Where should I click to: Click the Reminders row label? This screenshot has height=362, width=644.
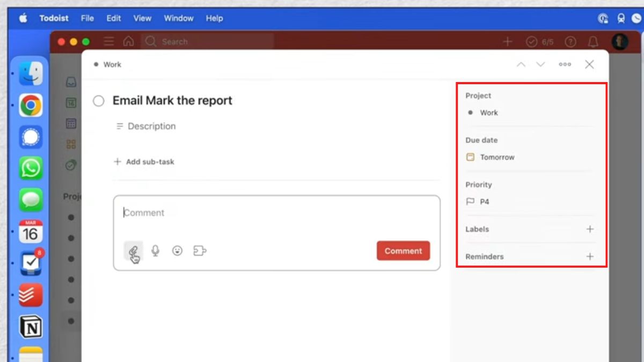point(485,256)
